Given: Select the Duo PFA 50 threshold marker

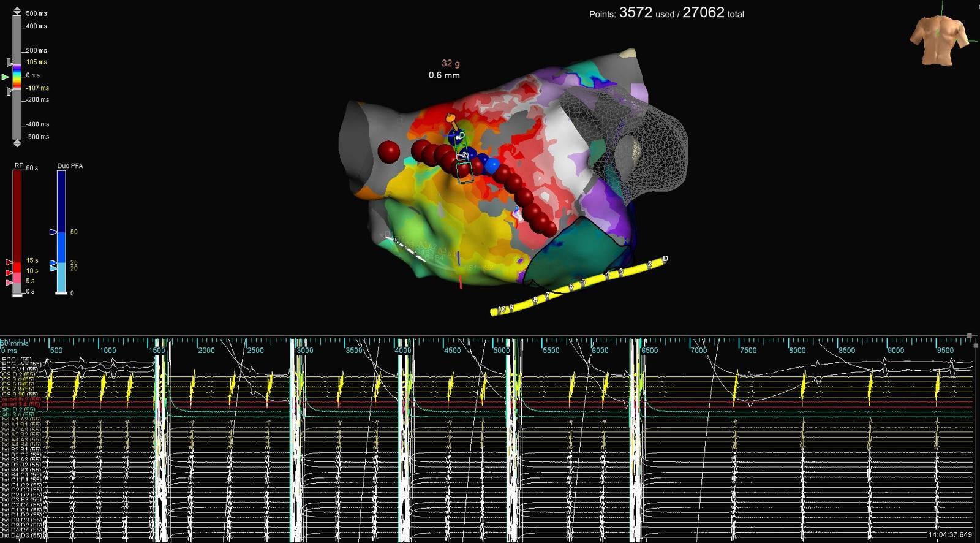Looking at the screenshot, I should pyautogui.click(x=53, y=232).
